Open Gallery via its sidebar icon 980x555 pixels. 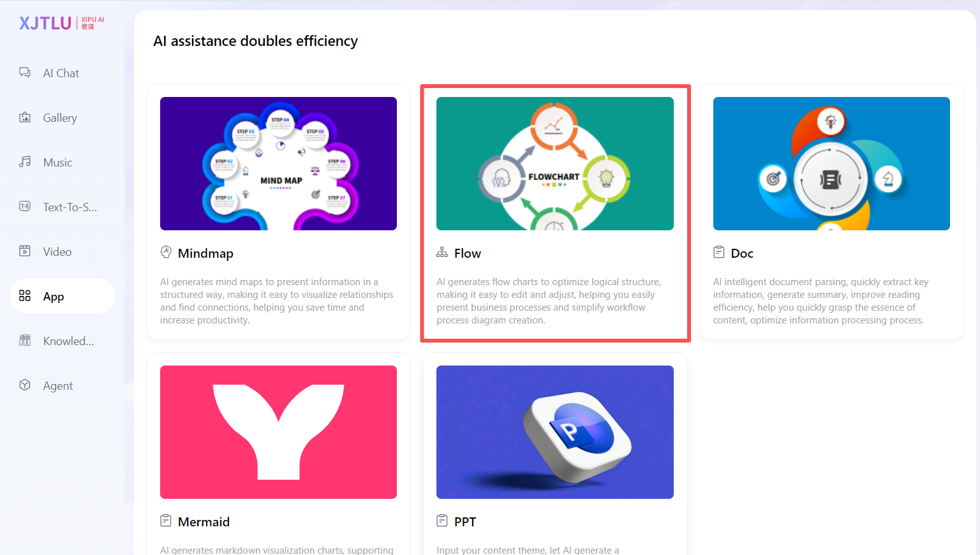(x=25, y=117)
